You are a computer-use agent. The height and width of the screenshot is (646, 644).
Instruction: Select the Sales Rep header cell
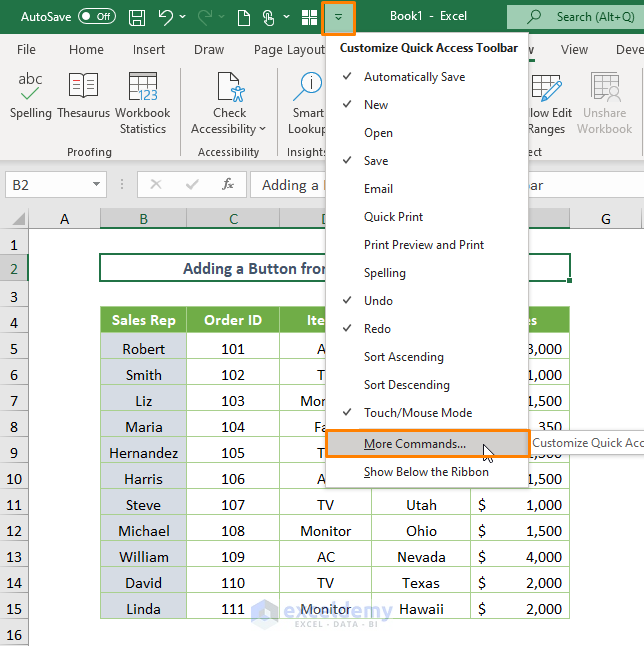143,320
